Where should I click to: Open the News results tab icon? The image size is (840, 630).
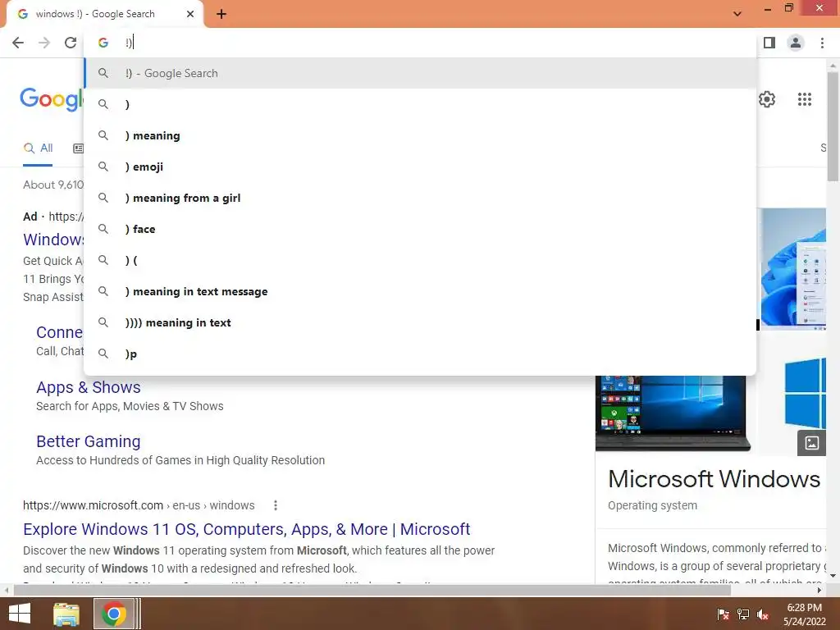click(78, 148)
